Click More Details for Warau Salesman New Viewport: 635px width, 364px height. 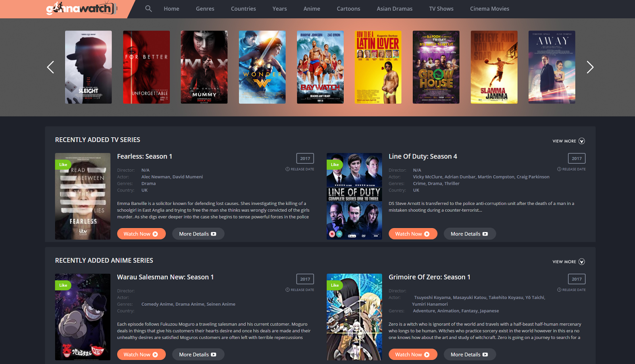pos(198,354)
